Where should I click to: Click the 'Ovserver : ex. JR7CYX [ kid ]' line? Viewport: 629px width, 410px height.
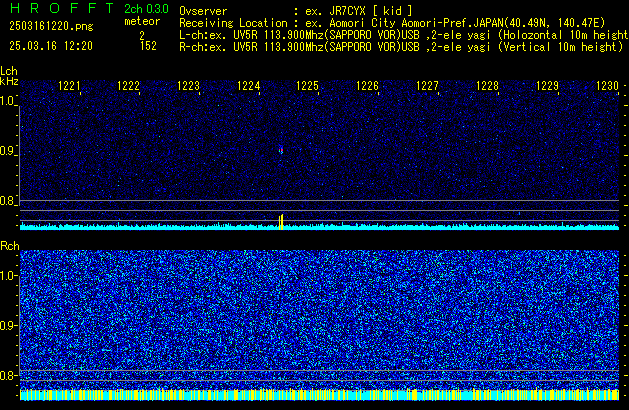296,11
